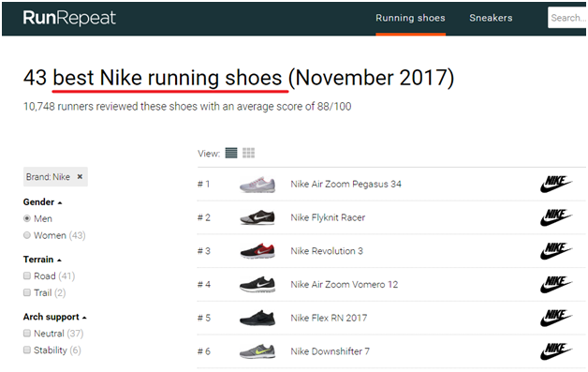The height and width of the screenshot is (372, 588).
Task: Check the Trail terrain checkbox
Action: 26,292
